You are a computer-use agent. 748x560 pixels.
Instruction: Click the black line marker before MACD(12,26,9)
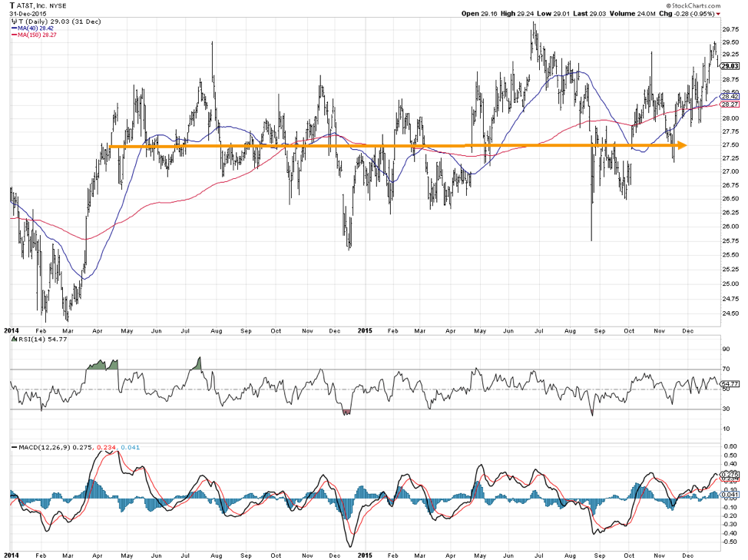(x=14, y=447)
